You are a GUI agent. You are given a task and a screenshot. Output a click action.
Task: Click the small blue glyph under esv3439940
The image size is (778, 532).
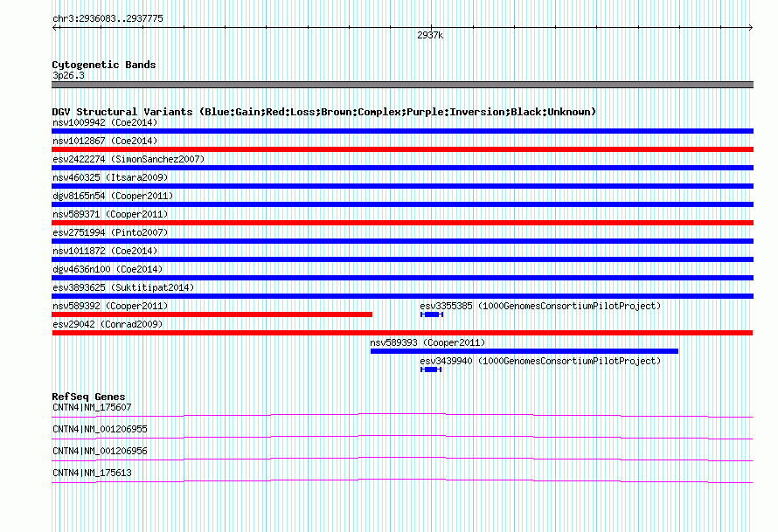click(x=431, y=370)
